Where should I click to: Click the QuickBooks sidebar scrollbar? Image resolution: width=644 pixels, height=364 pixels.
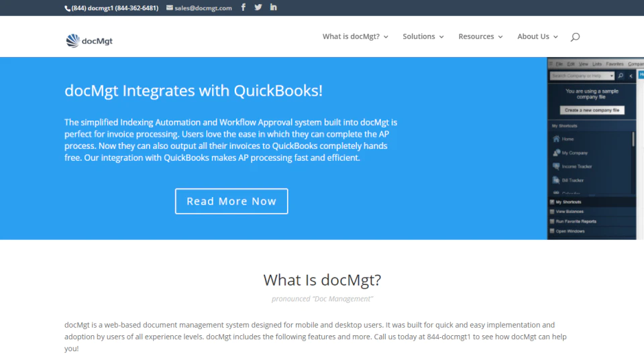[633, 139]
